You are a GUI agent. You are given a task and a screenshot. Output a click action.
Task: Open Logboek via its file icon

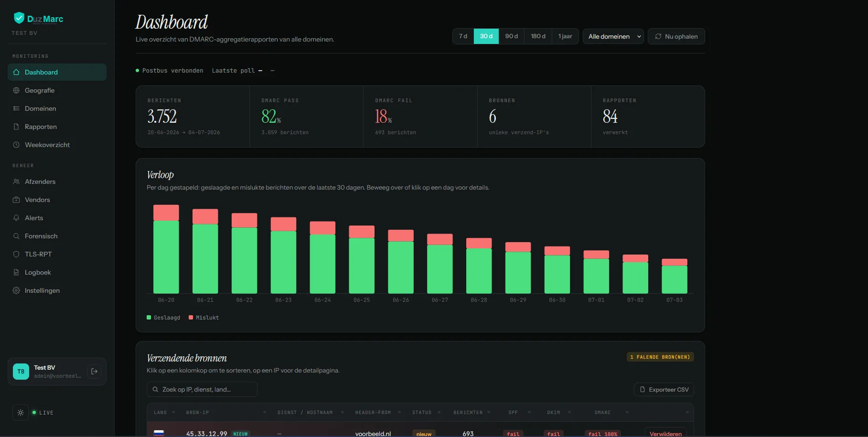coord(16,272)
